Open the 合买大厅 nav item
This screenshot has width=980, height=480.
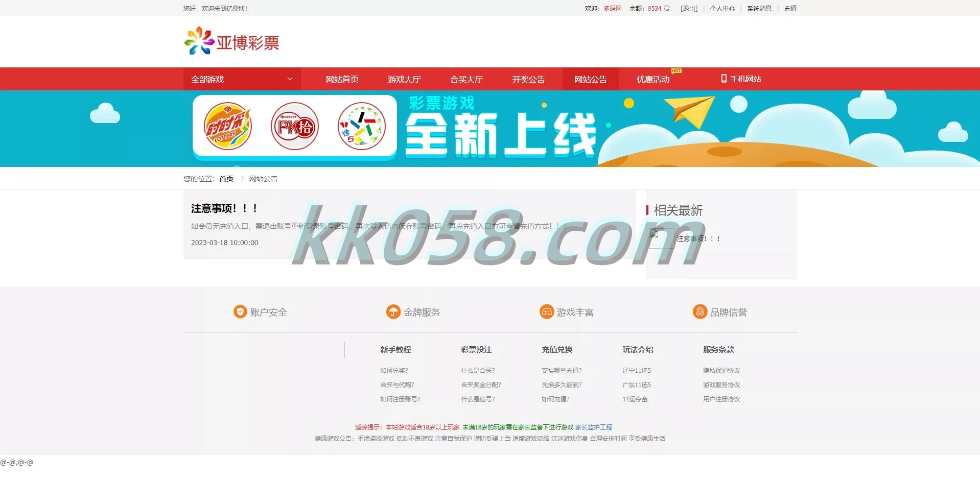pyautogui.click(x=466, y=79)
